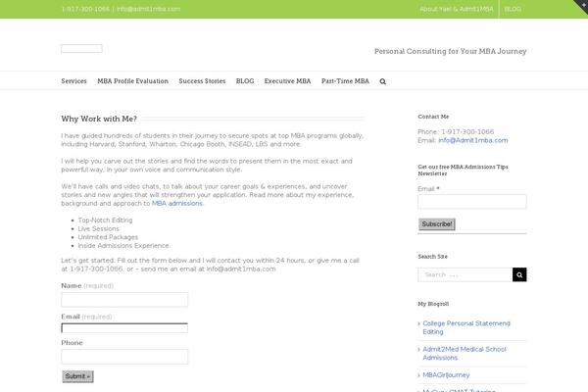Click the Top-Notch Editing bullet

coord(106,220)
